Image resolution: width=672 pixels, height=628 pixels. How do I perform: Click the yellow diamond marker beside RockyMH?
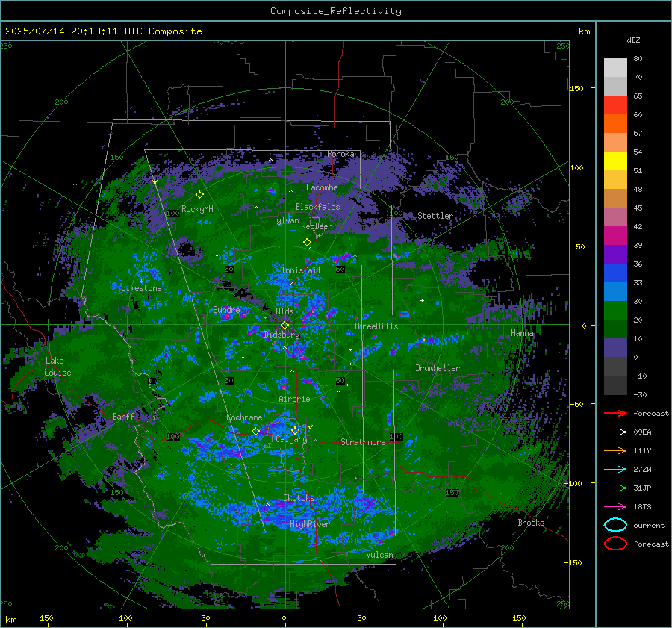(x=199, y=195)
